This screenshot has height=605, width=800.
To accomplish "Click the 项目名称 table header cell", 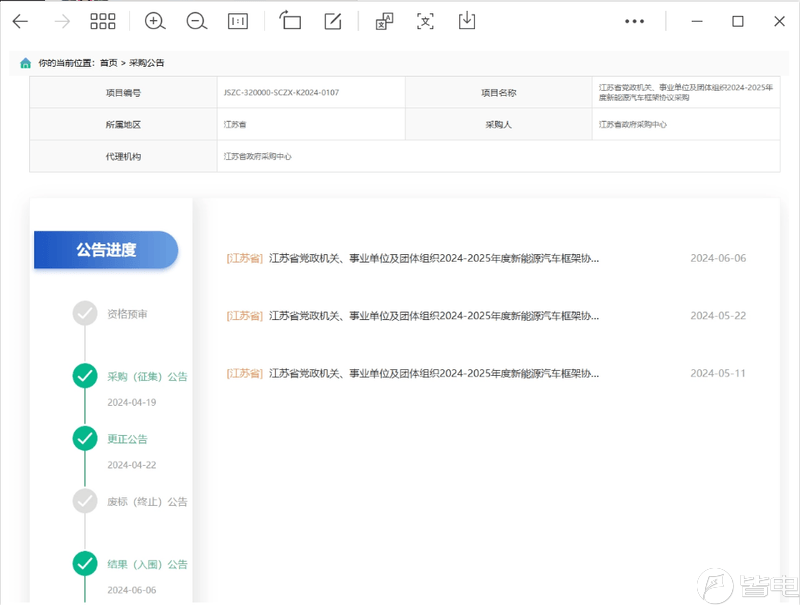I will coord(499,93).
